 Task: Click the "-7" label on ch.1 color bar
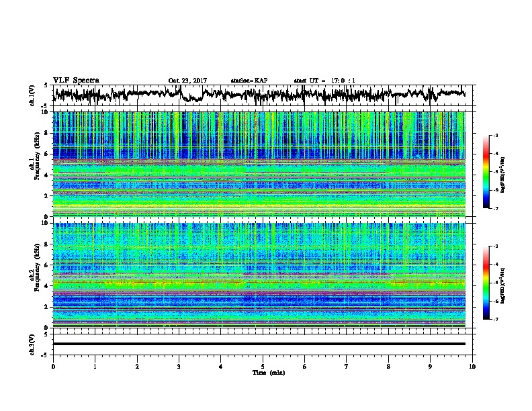(496, 208)
